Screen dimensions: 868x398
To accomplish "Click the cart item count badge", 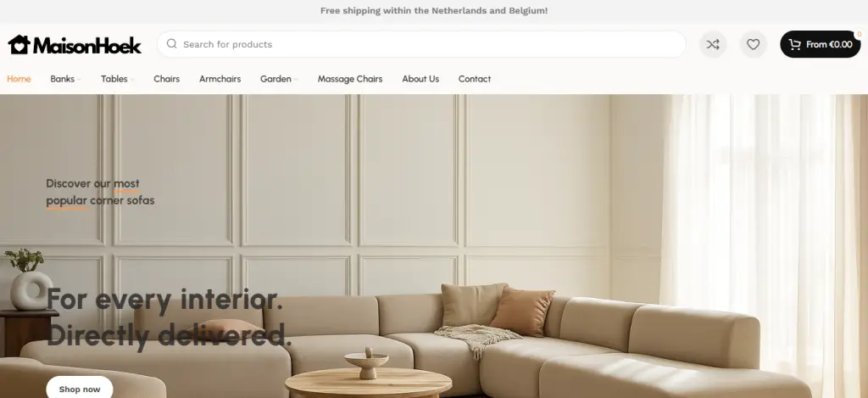I will click(x=860, y=34).
